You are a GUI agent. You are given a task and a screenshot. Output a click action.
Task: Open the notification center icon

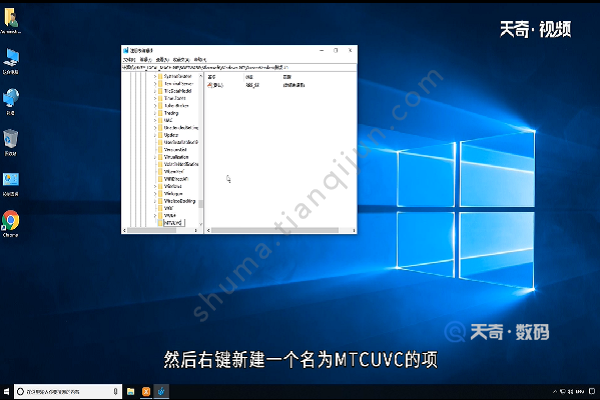[x=592, y=391]
